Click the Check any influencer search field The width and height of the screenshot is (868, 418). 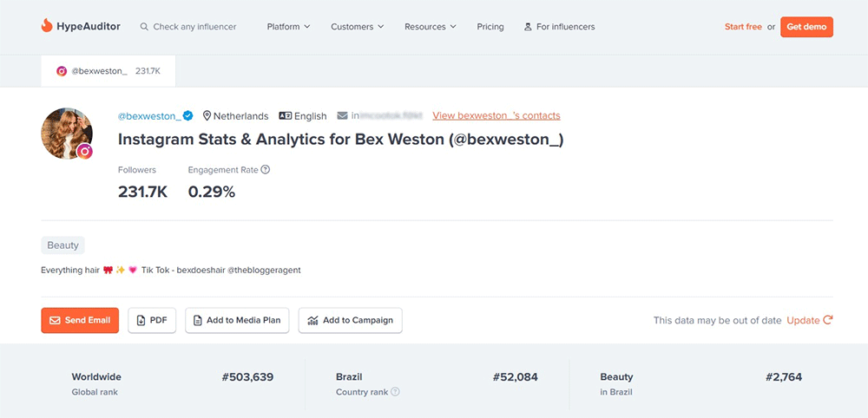coord(194,27)
